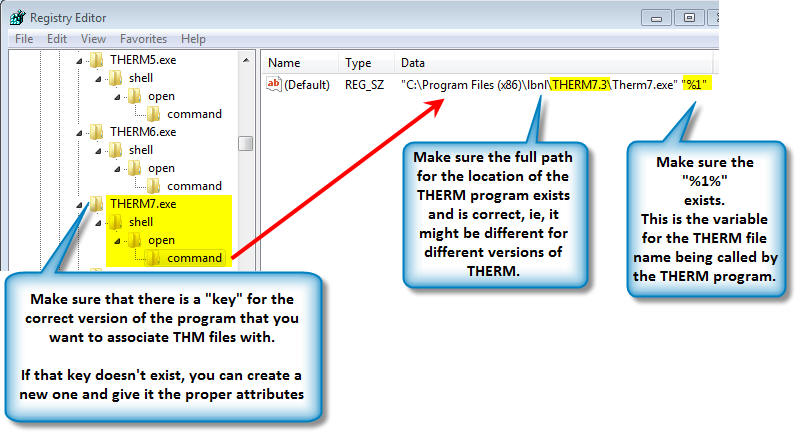
Task: Click the ab string value icon for (Default)
Action: point(274,84)
